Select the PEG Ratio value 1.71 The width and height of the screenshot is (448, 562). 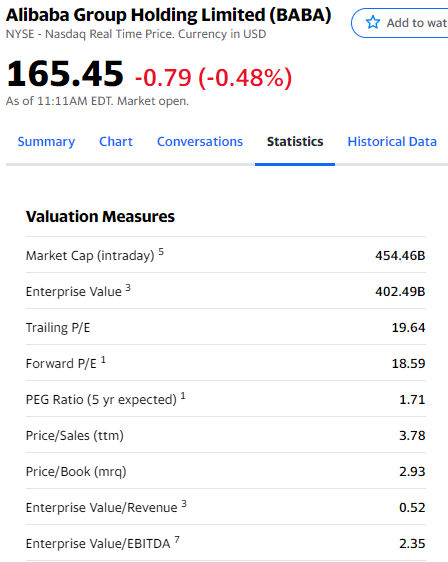click(412, 400)
